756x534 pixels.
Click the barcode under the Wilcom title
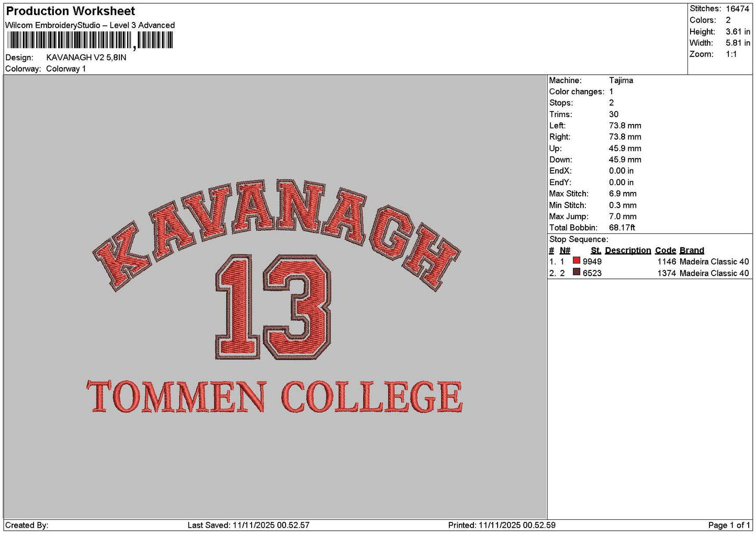[90, 40]
